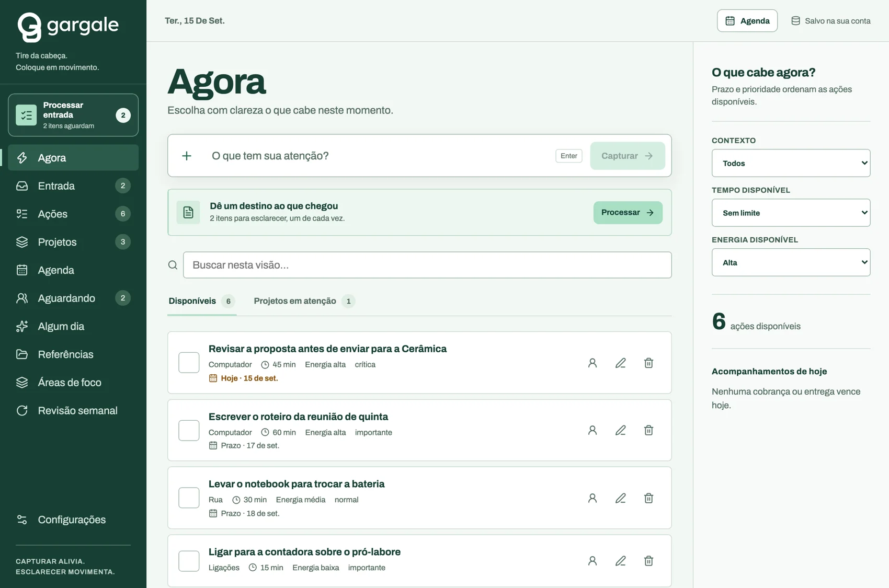
Task: Delete the Cerâmica proposal task
Action: (x=648, y=363)
